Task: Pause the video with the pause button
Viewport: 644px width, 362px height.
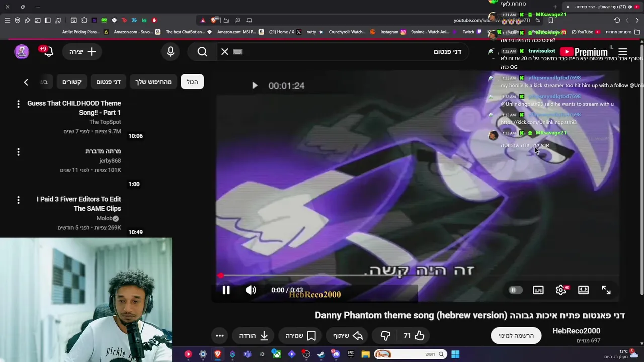Action: pyautogui.click(x=226, y=290)
